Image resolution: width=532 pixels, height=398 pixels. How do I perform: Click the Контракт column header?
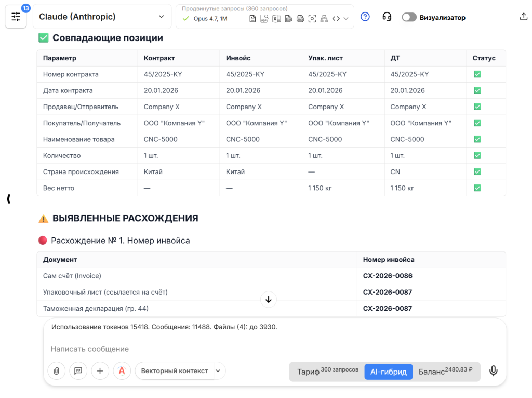point(159,58)
